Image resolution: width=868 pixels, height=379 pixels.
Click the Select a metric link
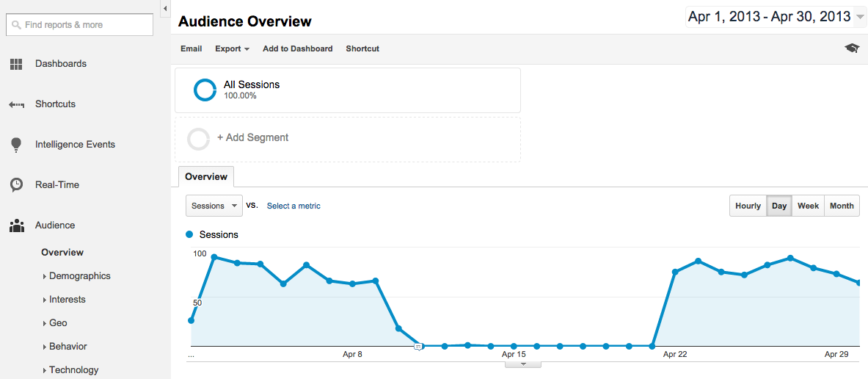[293, 206]
